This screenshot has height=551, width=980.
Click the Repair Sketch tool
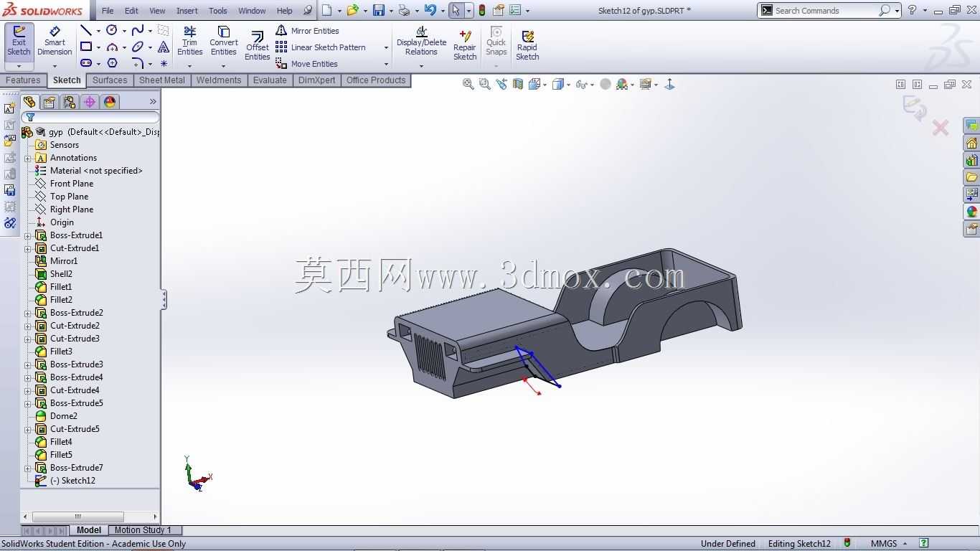(465, 46)
